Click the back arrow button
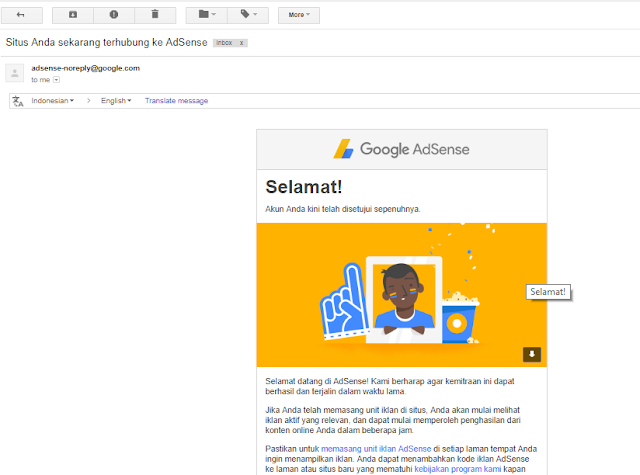Screen dimensions: 640x475 (x=22, y=15)
